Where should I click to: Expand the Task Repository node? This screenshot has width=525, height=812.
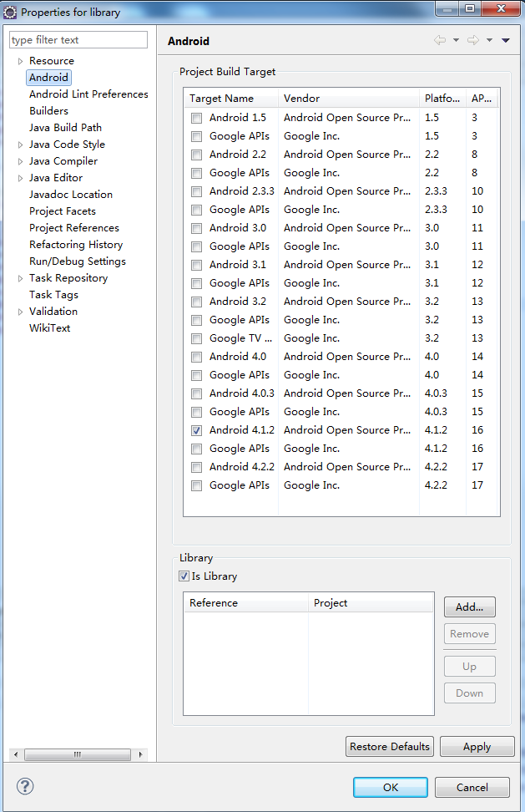[20, 278]
